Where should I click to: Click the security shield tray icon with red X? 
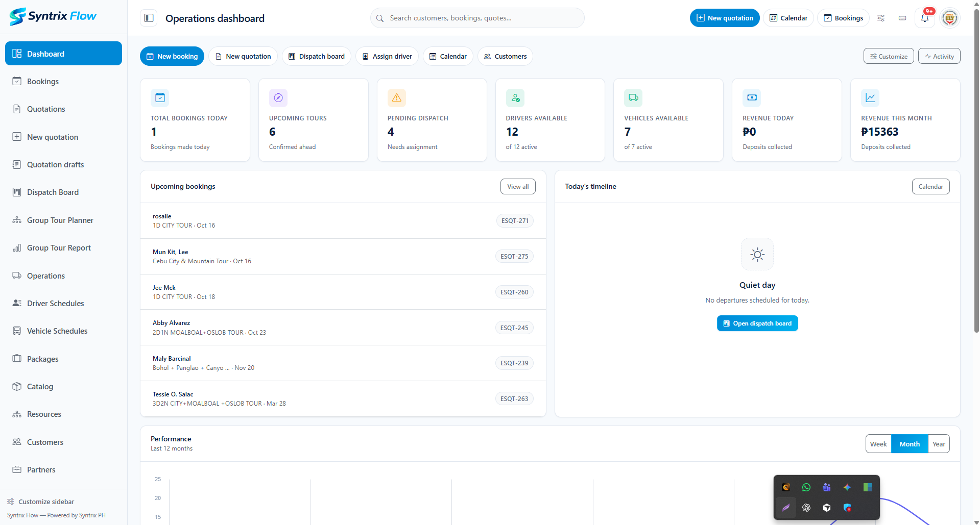coord(847,508)
